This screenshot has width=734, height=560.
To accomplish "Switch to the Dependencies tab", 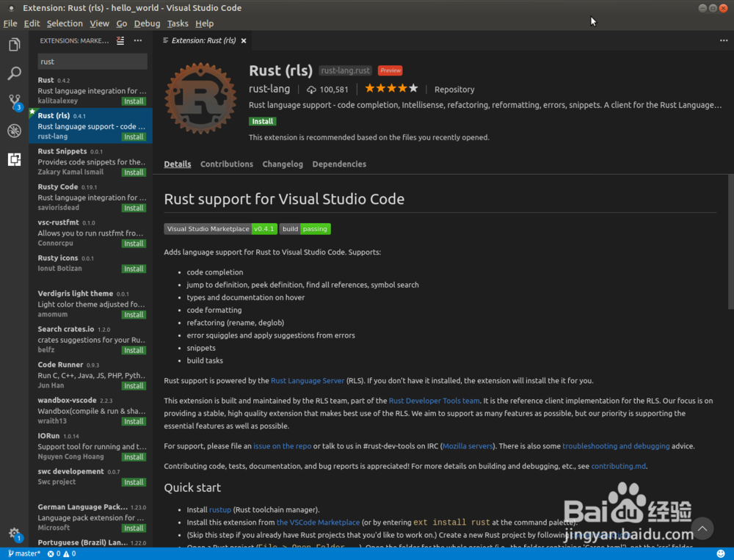I will pyautogui.click(x=339, y=164).
